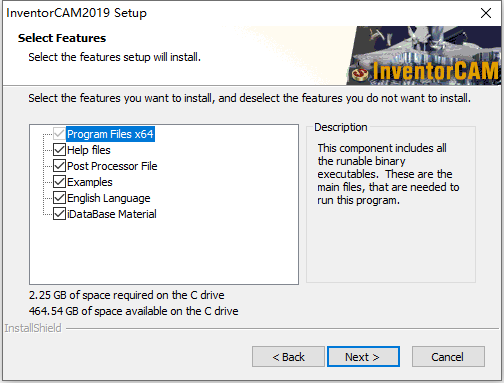Uncheck the iDataBase Material checkbox
Viewport: 504px width, 383px height.
[59, 214]
